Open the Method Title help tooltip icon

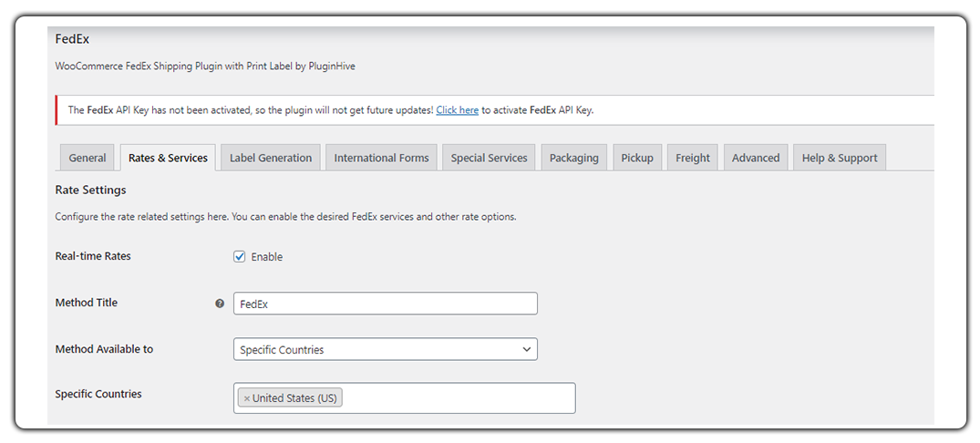click(x=220, y=304)
